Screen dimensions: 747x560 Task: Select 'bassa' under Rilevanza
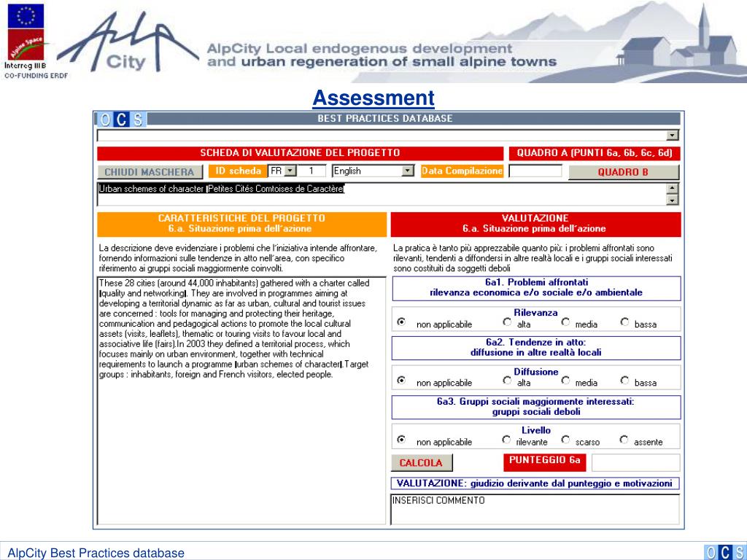(x=624, y=322)
